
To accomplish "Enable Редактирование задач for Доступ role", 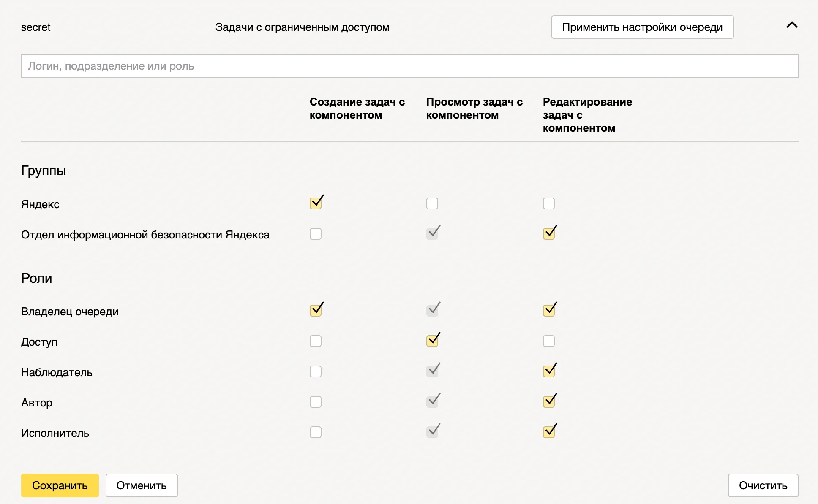I will [x=548, y=341].
